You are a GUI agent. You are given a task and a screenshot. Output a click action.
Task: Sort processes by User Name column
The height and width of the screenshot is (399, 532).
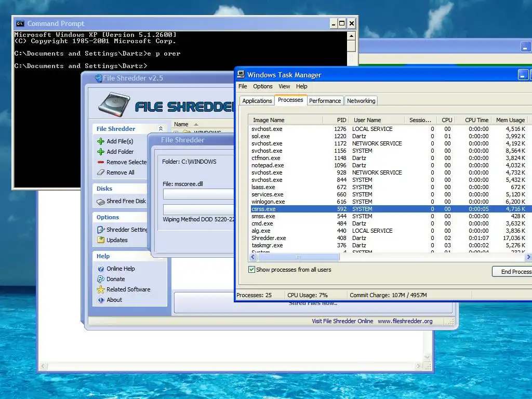tap(376, 120)
